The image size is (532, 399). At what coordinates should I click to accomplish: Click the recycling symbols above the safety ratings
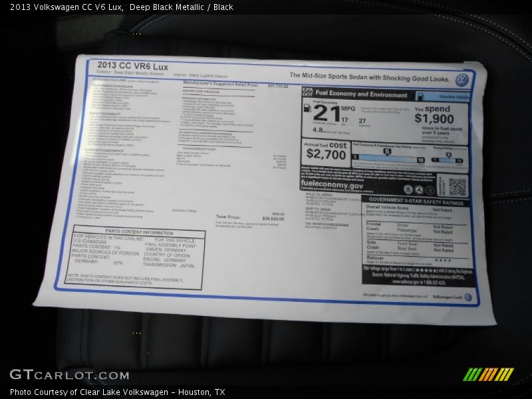tap(418, 189)
